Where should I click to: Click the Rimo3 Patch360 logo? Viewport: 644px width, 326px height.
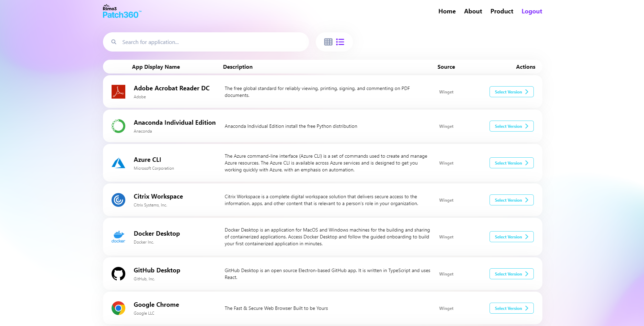pyautogui.click(x=122, y=12)
